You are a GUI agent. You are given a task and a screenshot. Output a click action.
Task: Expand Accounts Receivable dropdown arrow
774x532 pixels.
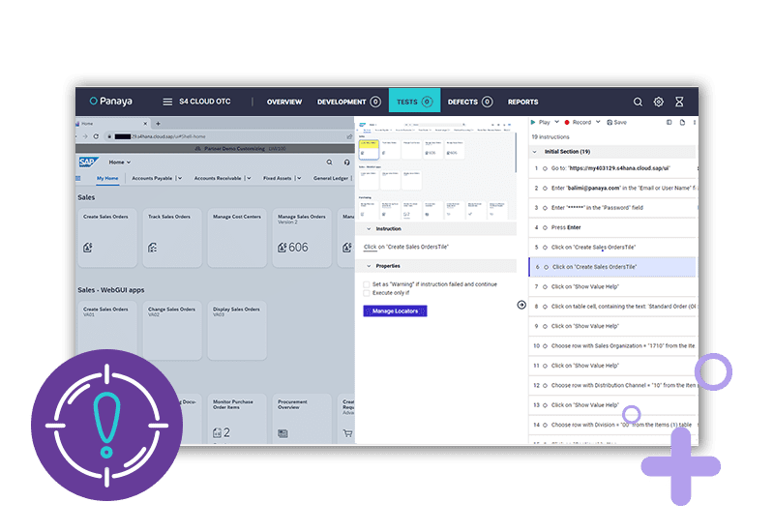coord(249,178)
